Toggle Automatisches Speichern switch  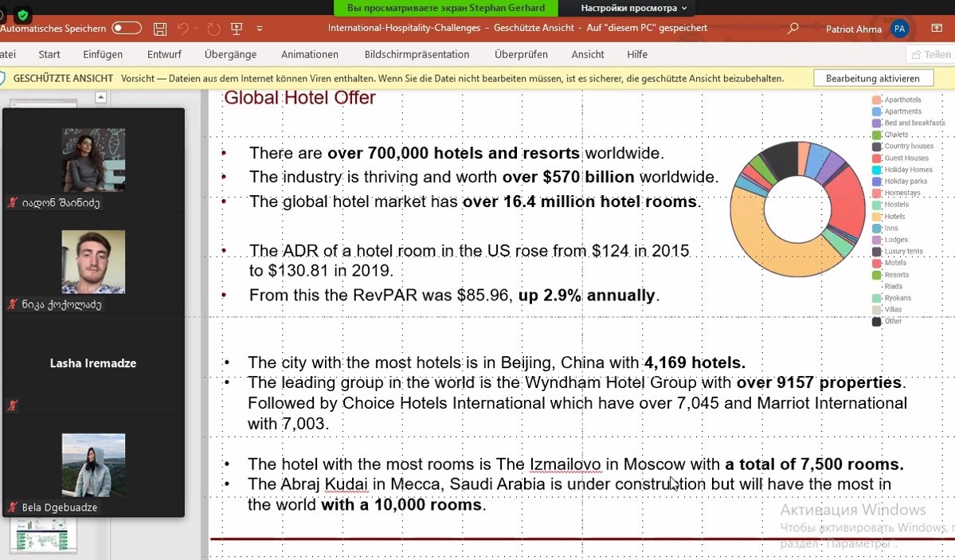tap(127, 29)
